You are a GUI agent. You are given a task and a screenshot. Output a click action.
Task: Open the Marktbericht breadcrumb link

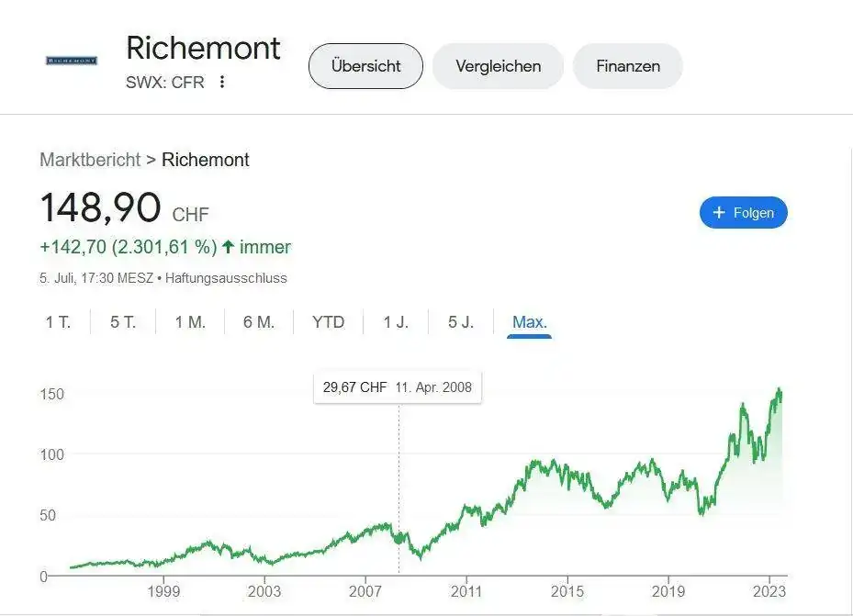click(90, 160)
